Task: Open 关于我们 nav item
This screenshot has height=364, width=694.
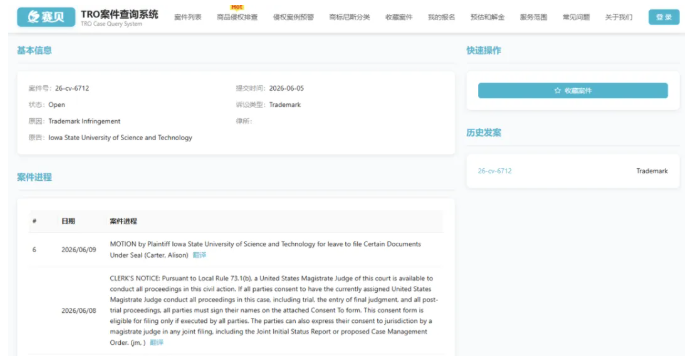Action: pyautogui.click(x=618, y=17)
